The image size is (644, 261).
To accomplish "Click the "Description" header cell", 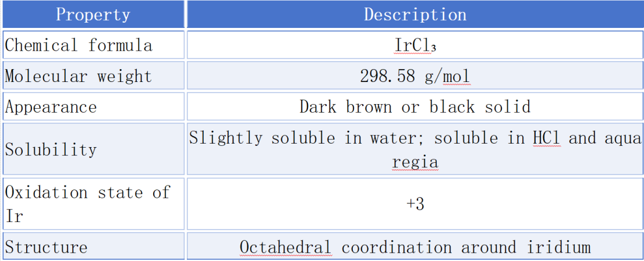I will tap(415, 15).
